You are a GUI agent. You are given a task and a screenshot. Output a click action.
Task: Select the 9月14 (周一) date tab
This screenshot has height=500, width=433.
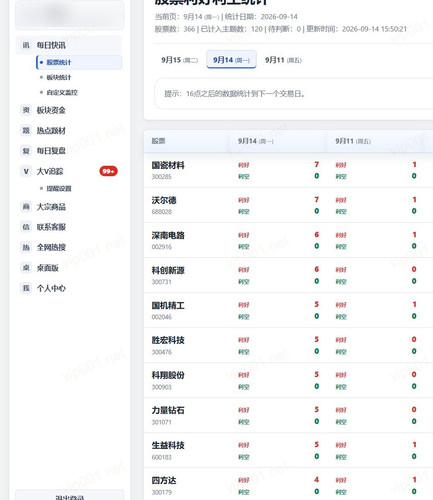[x=231, y=59]
